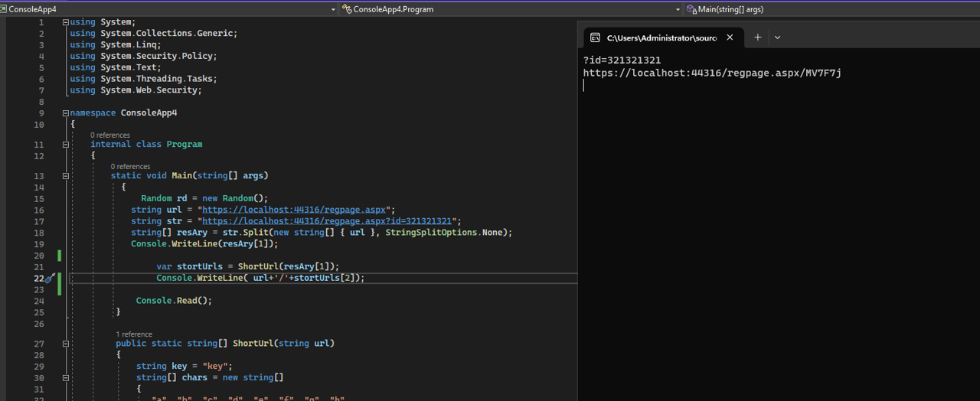Screen dimensions: 980x401
Task: Close the console tab with the X
Action: point(730,37)
